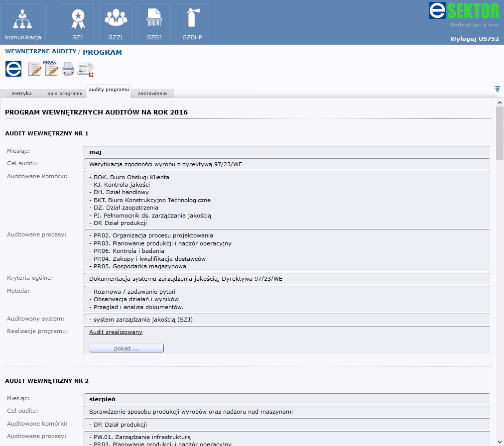Open the SZZL personnel module
Image resolution: width=504 pixels, height=446 pixels.
click(x=116, y=22)
